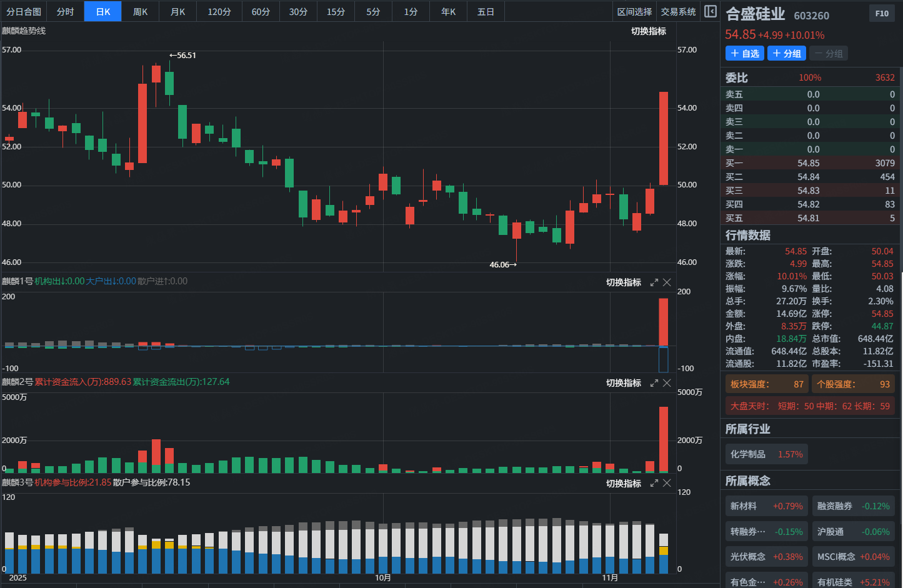Switch to the 周K weekly chart tab
Screen dimensions: 903x588
(x=141, y=12)
